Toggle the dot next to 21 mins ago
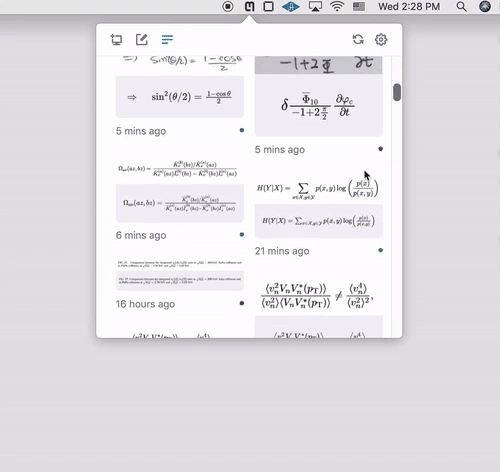Screen dimensions: 500x472 coord(380,250)
